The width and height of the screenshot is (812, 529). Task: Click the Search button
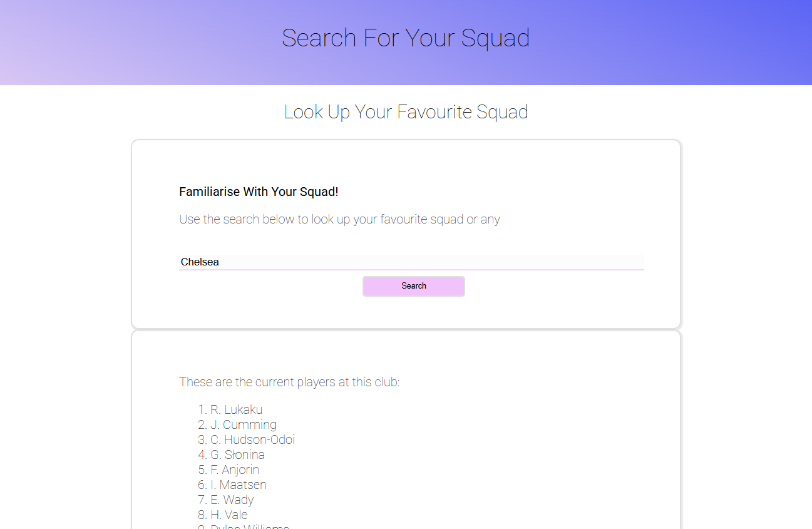click(x=413, y=286)
